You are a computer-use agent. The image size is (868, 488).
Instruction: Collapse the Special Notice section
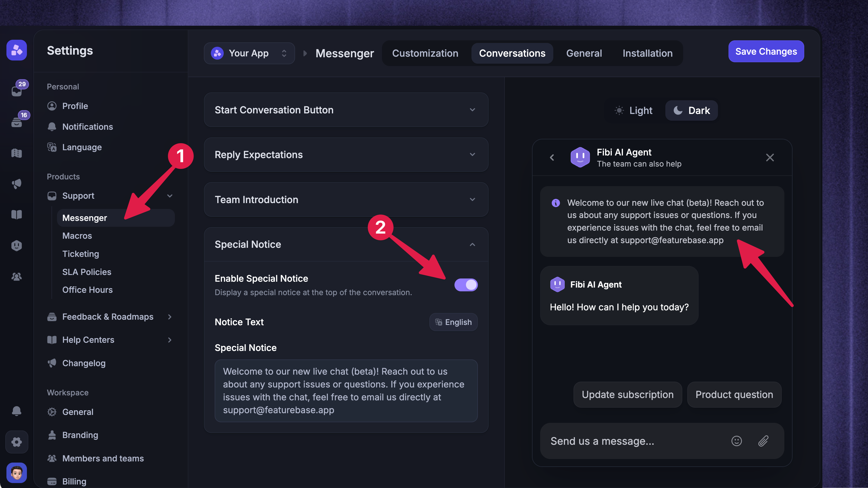pos(346,244)
